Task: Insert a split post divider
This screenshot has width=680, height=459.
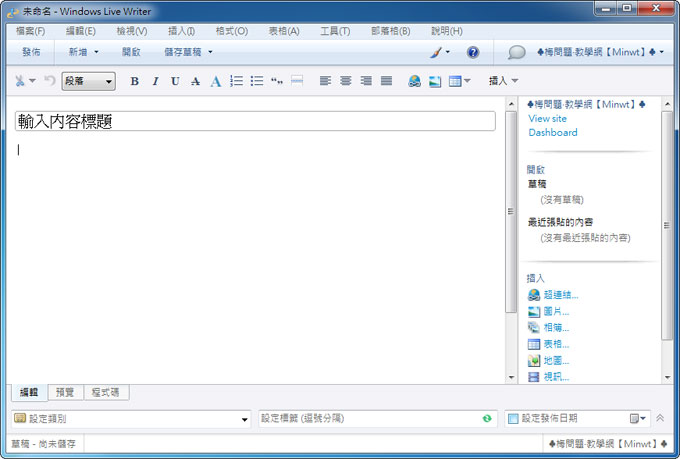Action: [x=297, y=81]
